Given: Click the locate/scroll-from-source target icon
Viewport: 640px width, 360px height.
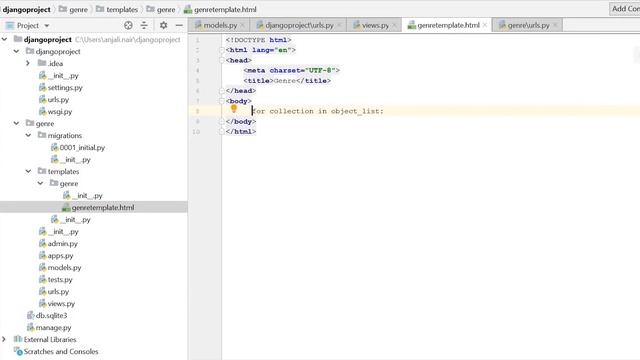Looking at the screenshot, I should click(x=128, y=25).
